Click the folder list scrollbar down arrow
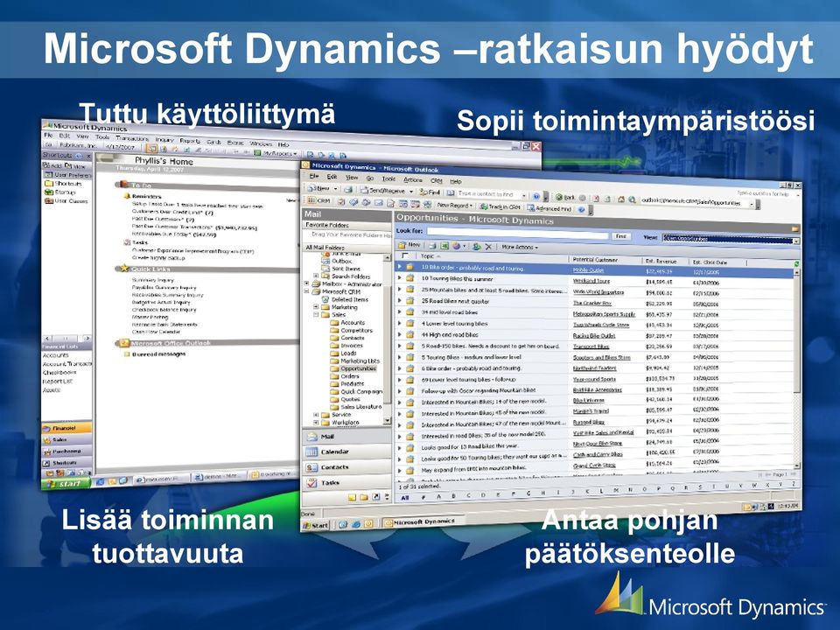This screenshot has width=840, height=630. pos(388,421)
